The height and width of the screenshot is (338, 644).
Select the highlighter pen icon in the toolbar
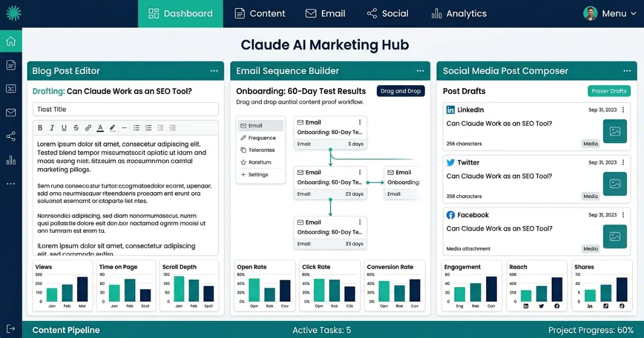coord(112,127)
